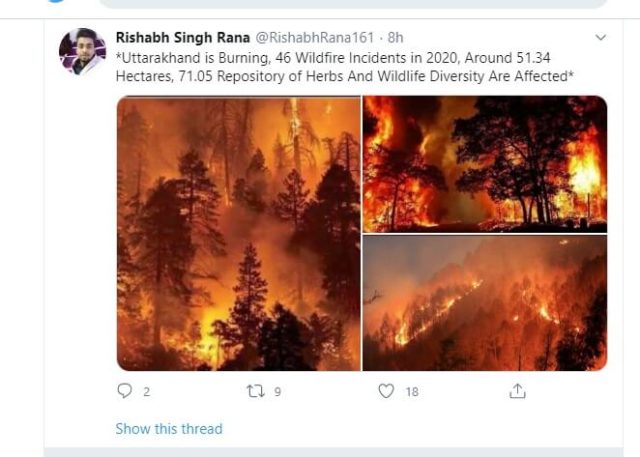Click the reply speech bubble icon
The image size is (640, 457).
point(125,392)
